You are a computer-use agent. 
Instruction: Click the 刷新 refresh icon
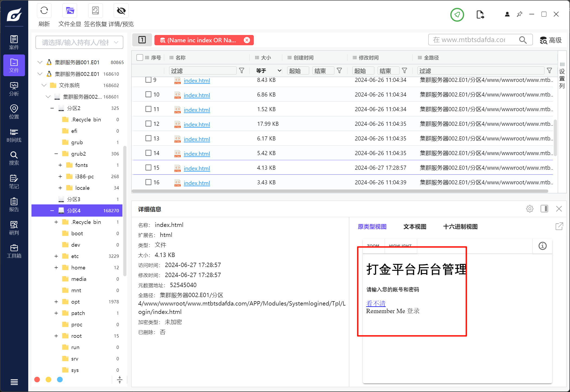[44, 11]
